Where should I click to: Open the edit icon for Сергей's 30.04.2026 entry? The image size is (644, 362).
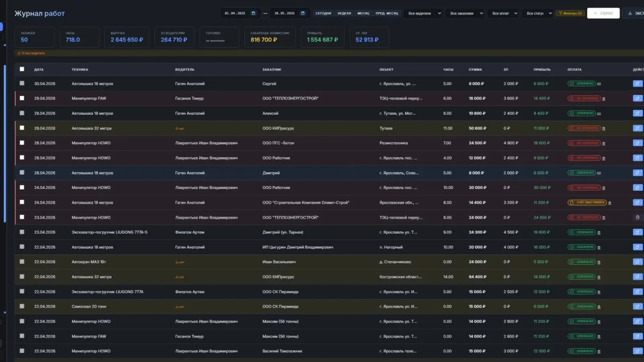(638, 84)
